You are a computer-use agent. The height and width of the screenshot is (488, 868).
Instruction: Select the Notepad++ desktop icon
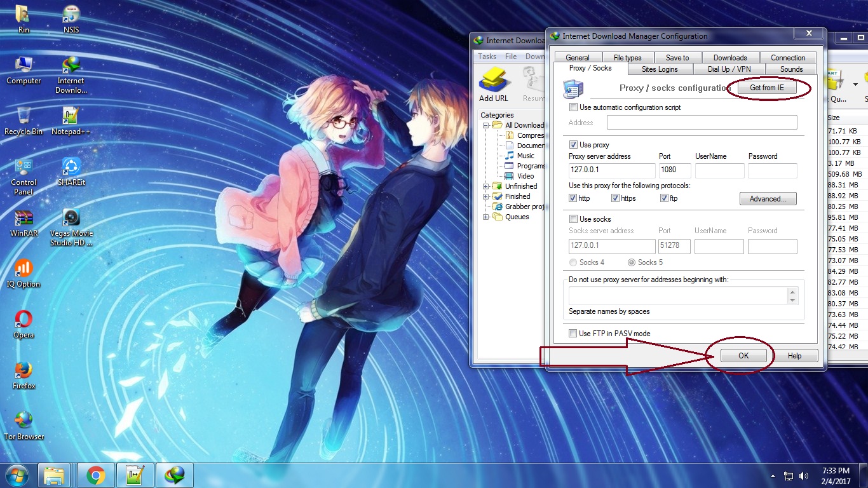(x=71, y=121)
